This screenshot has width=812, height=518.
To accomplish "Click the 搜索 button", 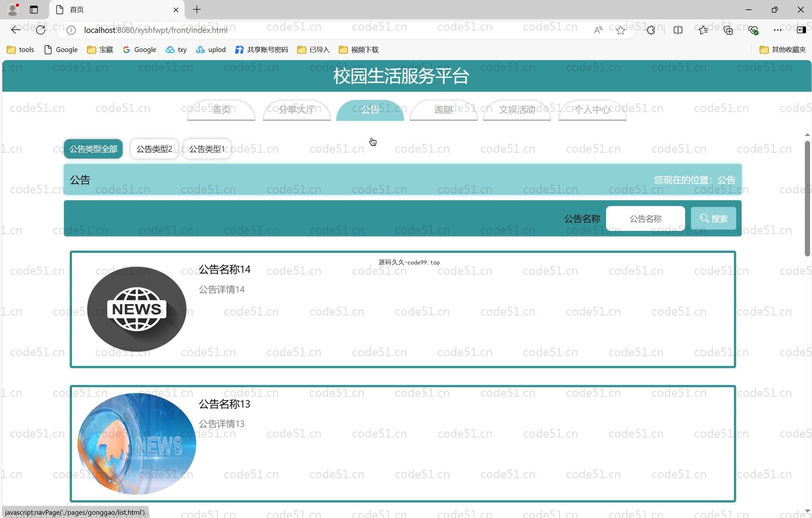I will pyautogui.click(x=714, y=219).
